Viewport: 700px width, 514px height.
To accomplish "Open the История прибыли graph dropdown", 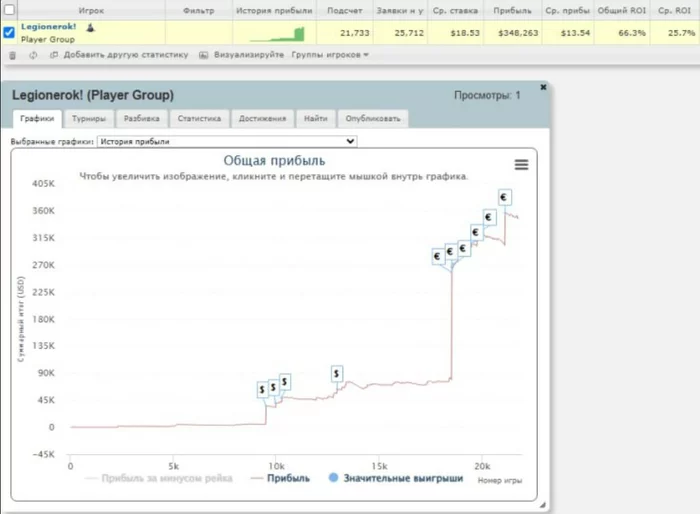I will (x=227, y=142).
